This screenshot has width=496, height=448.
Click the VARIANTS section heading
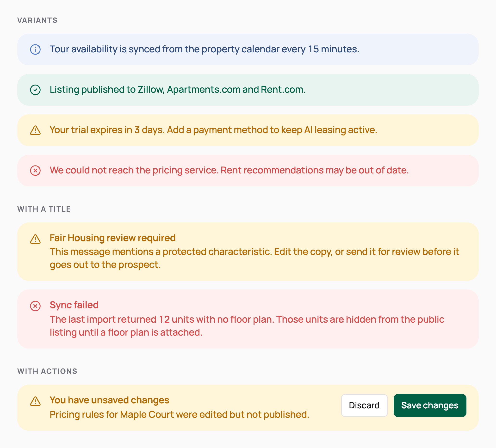[x=37, y=20]
